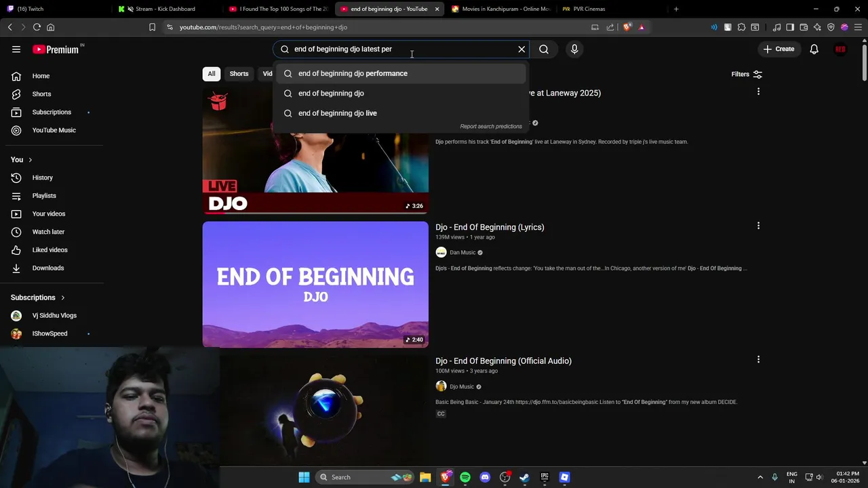Open the notifications bell

coord(814,49)
